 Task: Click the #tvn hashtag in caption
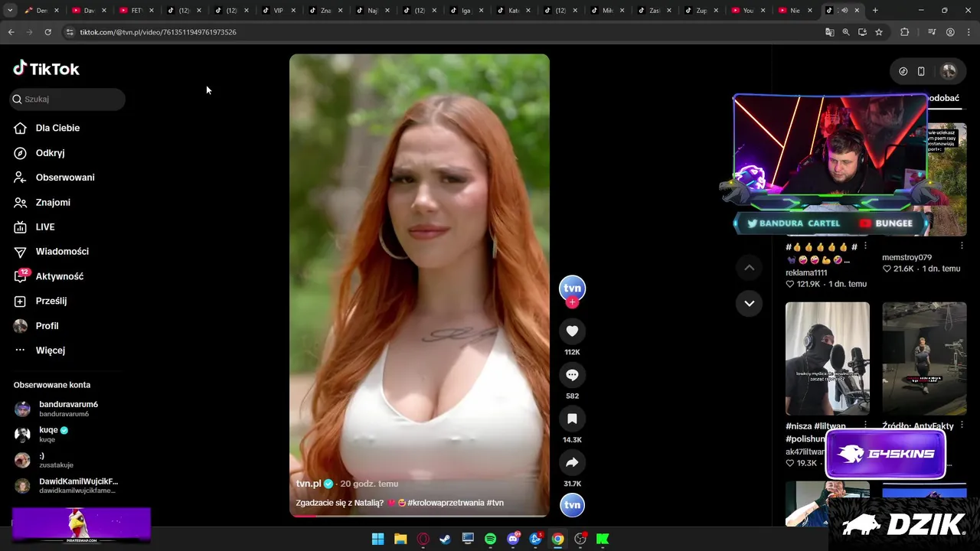495,503
